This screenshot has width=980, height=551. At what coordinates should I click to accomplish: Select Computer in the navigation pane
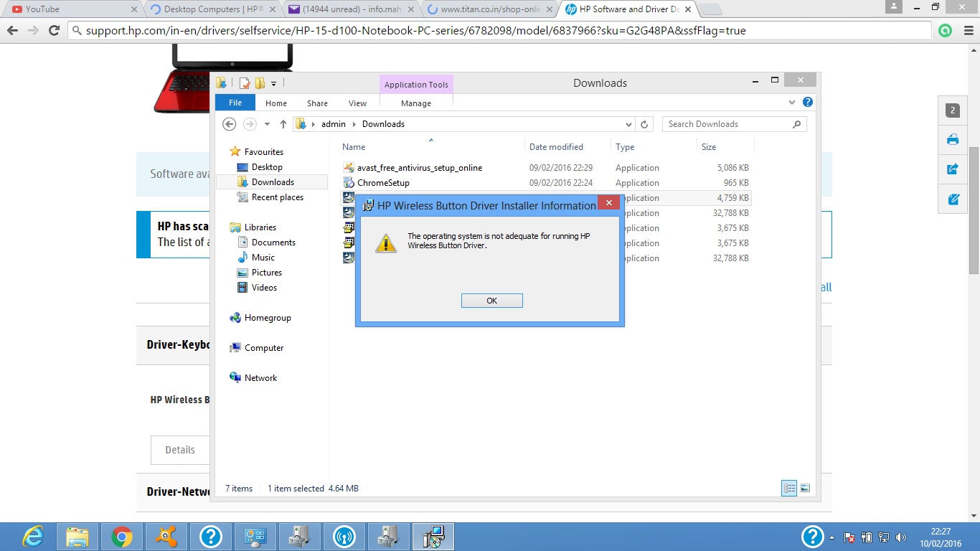263,348
